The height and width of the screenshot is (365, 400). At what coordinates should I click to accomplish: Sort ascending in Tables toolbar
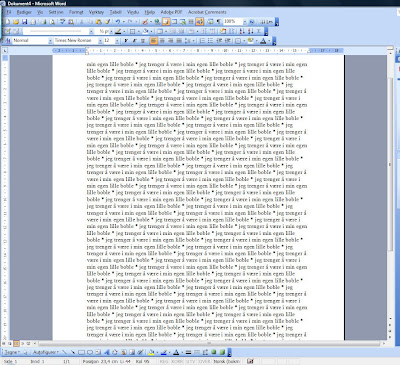tap(242, 31)
